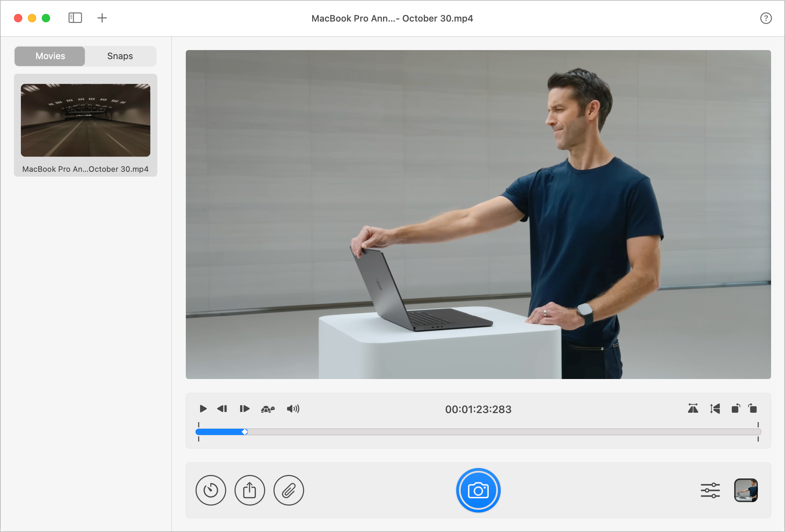Click the volume/speaker control icon
This screenshot has width=785, height=532.
pos(294,409)
